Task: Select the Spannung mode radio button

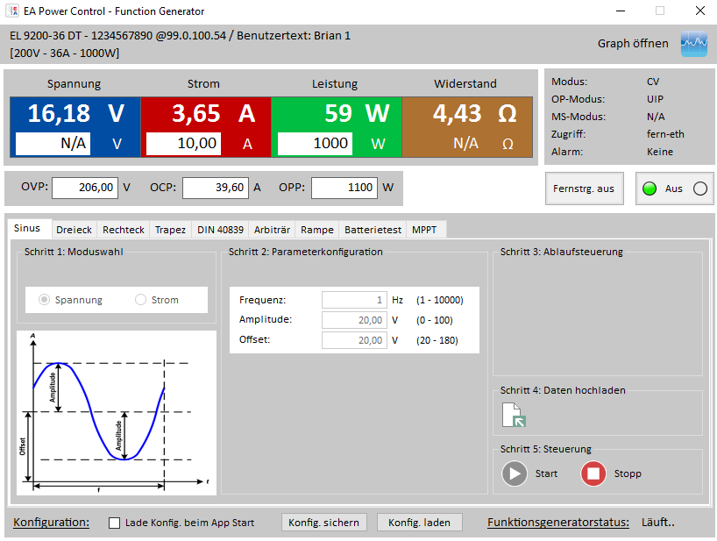Action: (45, 300)
